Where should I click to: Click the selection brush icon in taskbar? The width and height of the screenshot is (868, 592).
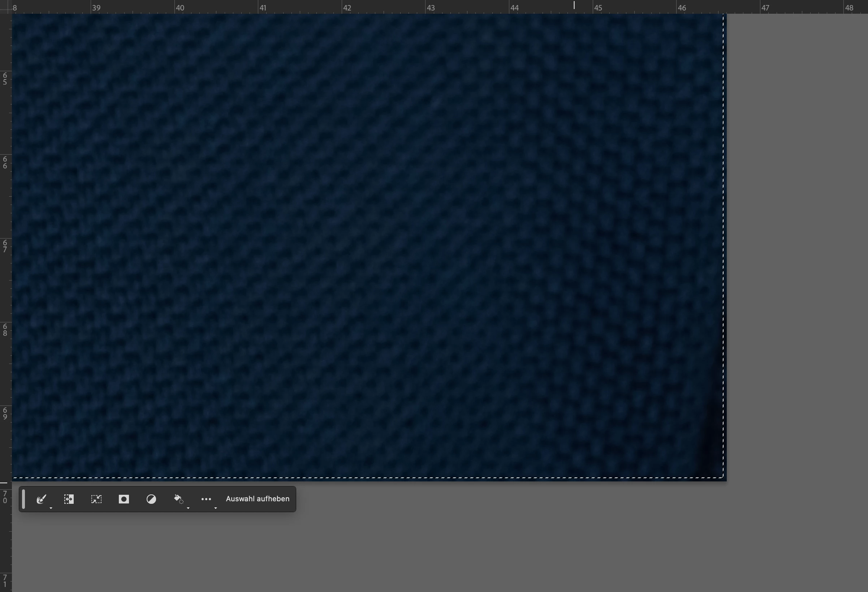coord(41,499)
